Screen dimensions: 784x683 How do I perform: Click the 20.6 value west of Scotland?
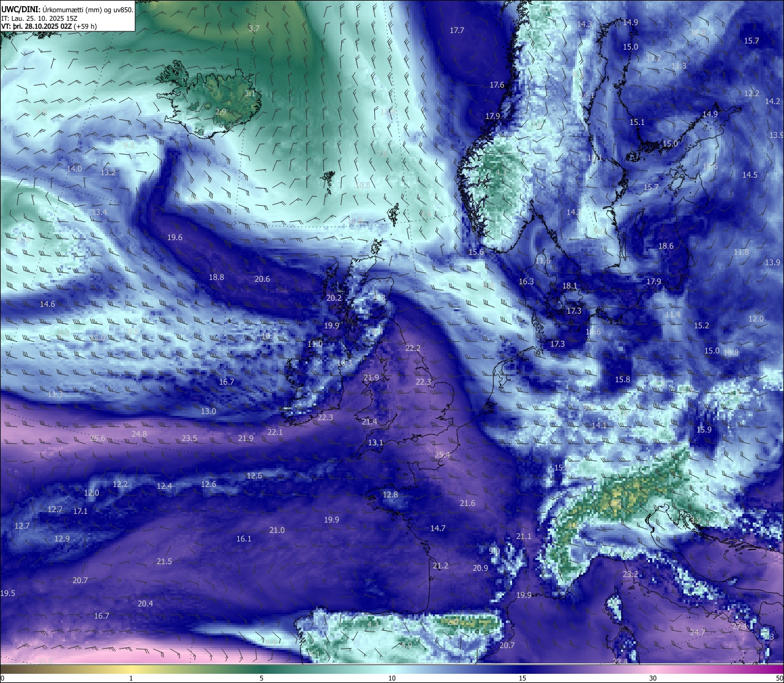click(x=262, y=279)
